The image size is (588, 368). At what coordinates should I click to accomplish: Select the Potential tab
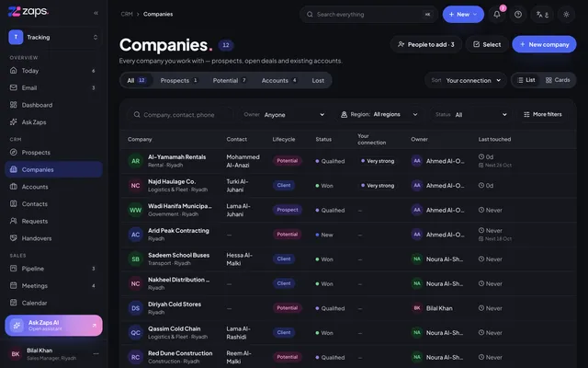point(230,80)
